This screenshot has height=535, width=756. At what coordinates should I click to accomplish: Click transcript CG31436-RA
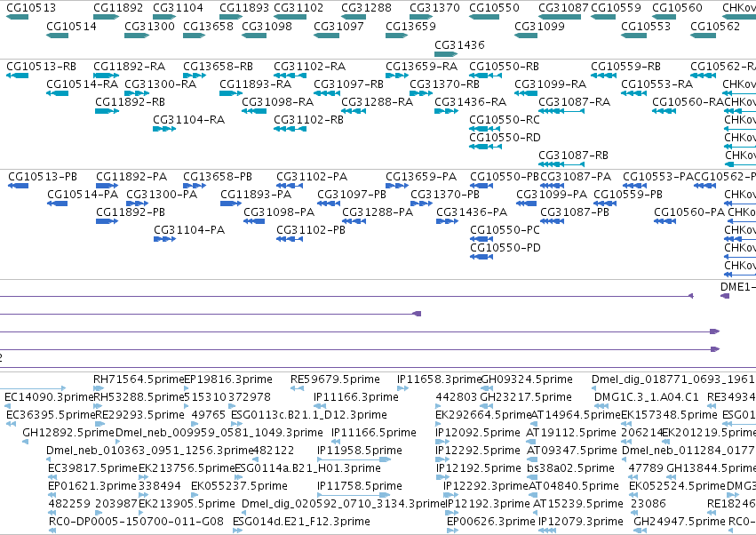[x=471, y=102]
